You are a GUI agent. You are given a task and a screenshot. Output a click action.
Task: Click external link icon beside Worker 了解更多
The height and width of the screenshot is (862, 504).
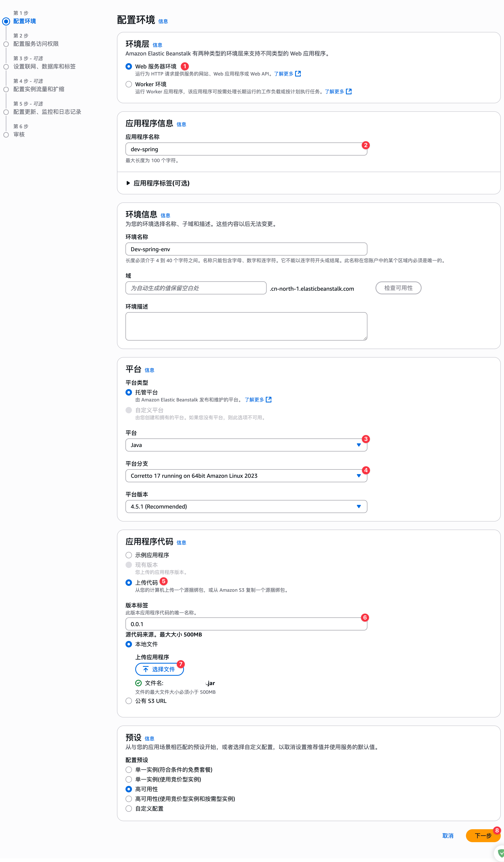[x=348, y=91]
